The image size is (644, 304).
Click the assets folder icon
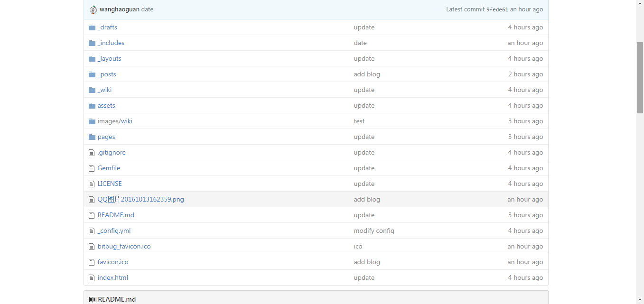point(91,105)
